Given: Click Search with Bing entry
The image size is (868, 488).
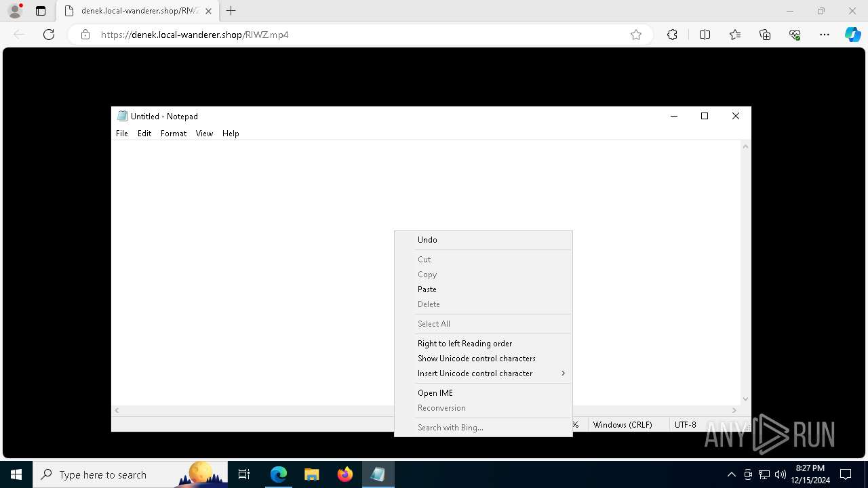Looking at the screenshot, I should (x=484, y=428).
